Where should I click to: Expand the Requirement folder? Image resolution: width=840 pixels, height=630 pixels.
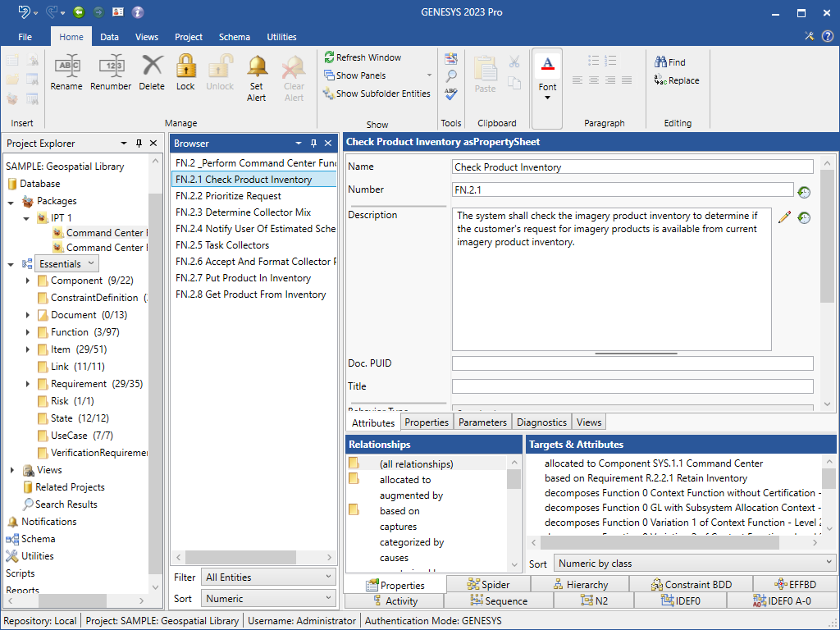click(28, 384)
